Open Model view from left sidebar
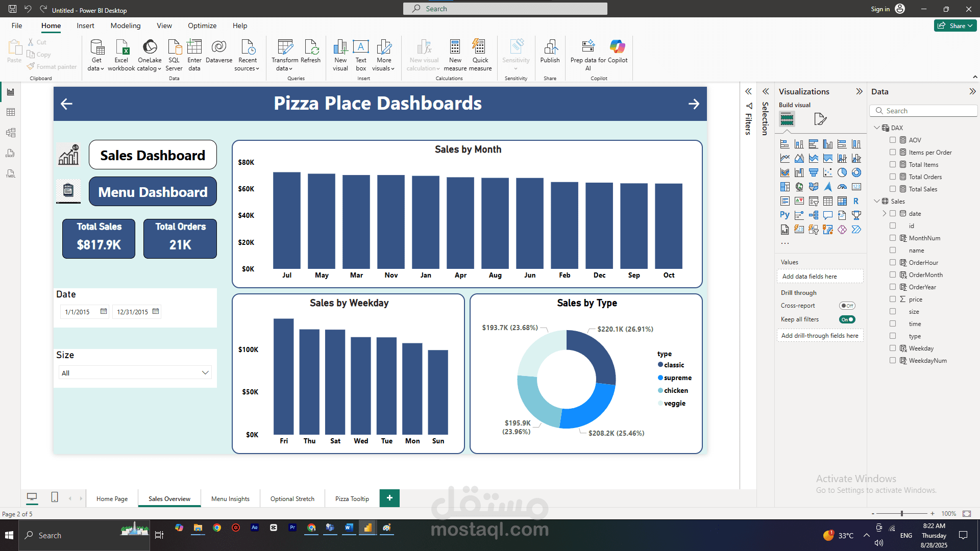Viewport: 980px width, 551px height. (x=11, y=133)
